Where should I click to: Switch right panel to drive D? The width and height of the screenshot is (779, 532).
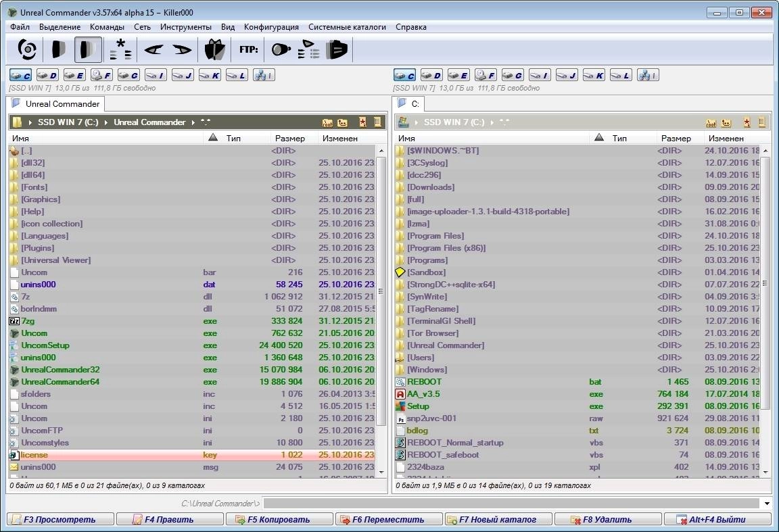pyautogui.click(x=431, y=75)
